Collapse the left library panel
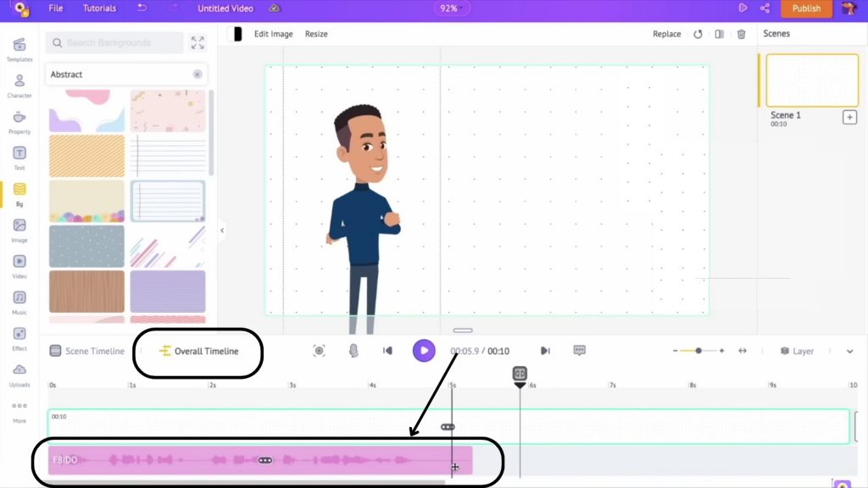Screen dimensions: 868x488 click(222, 230)
